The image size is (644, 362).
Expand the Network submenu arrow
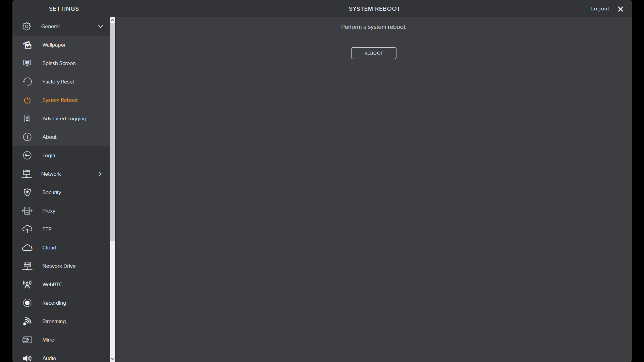(100, 174)
